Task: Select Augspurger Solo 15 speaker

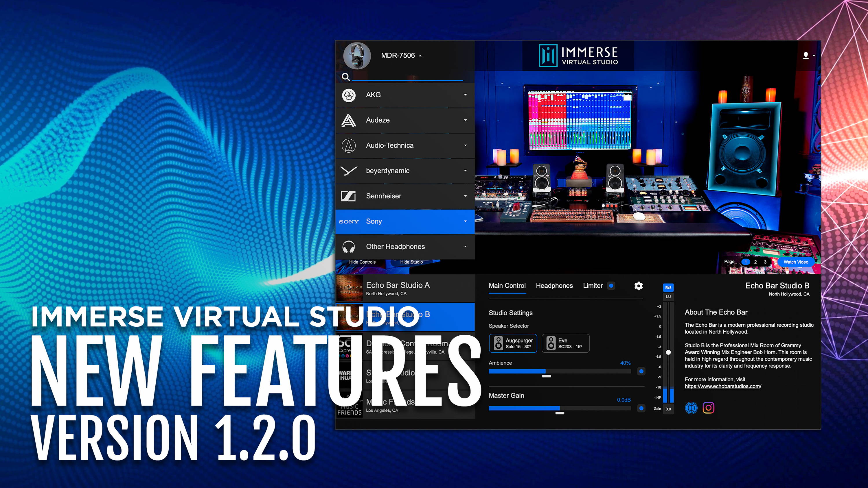Action: (513, 343)
